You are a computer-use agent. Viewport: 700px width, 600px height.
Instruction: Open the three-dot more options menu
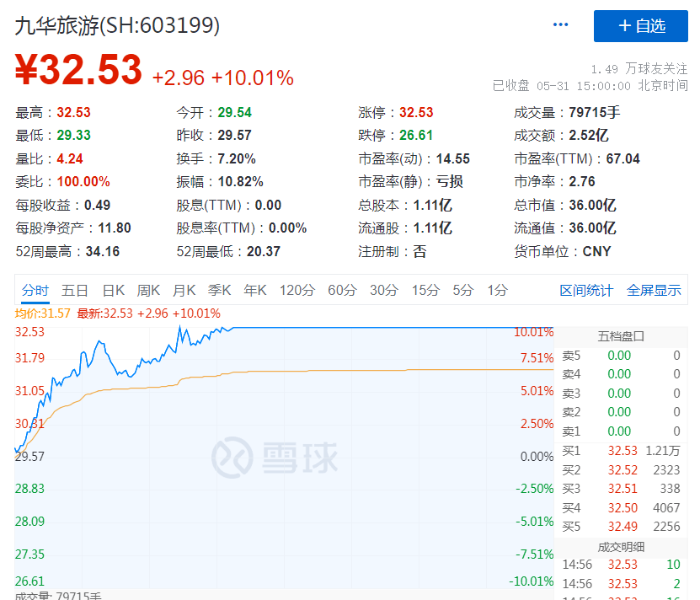tap(560, 24)
